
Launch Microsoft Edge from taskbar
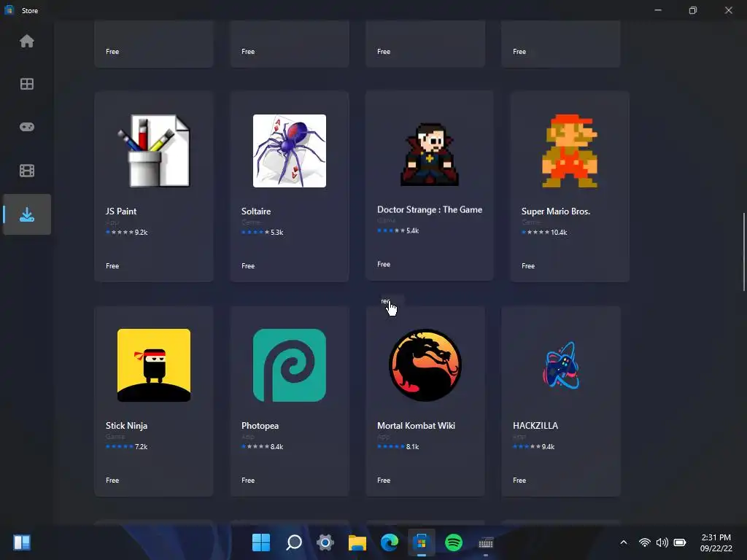click(390, 542)
